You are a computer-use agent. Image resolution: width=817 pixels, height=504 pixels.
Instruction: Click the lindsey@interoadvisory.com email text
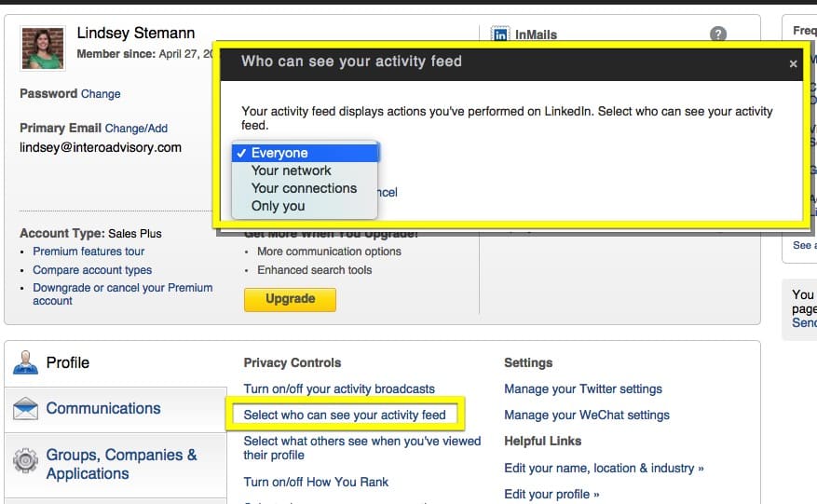click(101, 147)
